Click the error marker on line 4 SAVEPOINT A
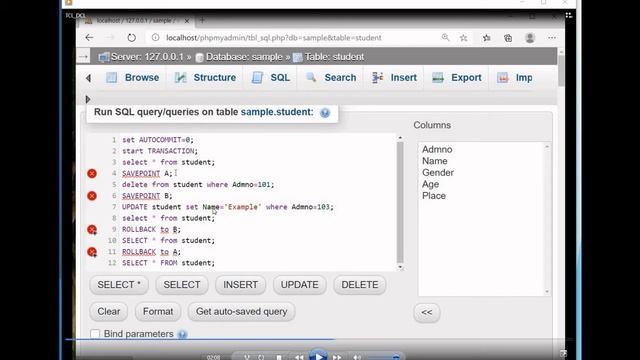 (92, 173)
